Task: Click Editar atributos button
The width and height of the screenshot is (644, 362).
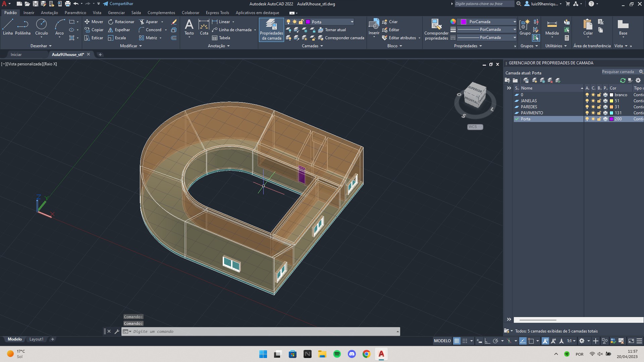Action: point(399,38)
